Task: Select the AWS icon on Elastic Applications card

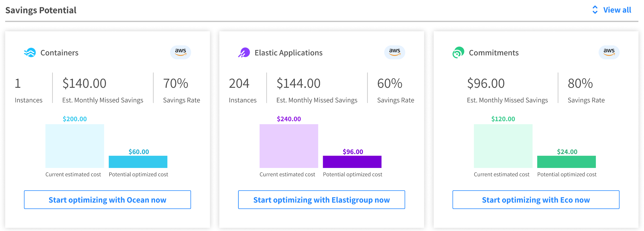Action: tap(395, 52)
